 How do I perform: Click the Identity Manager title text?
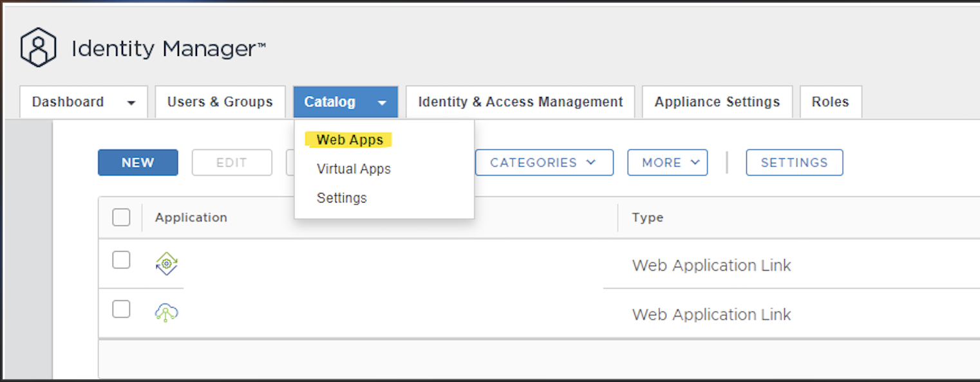point(169,48)
